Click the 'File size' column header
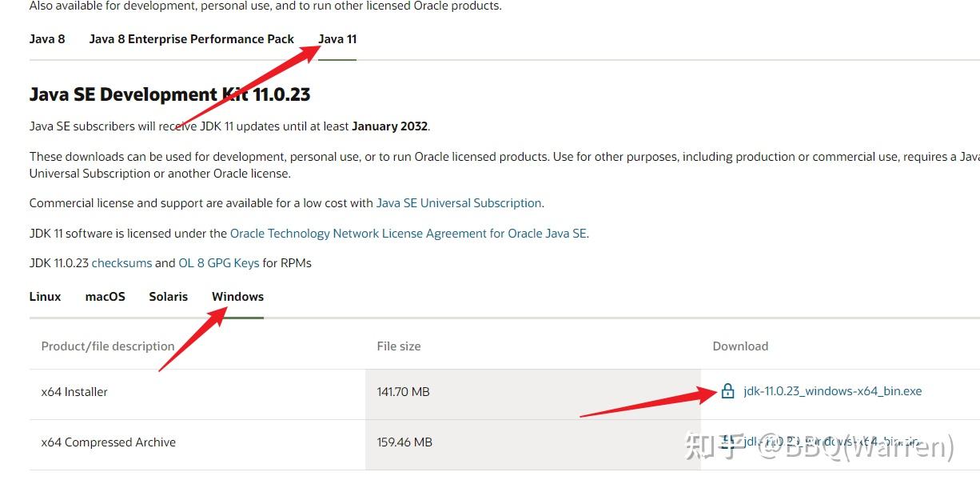The height and width of the screenshot is (488, 980). click(x=399, y=346)
